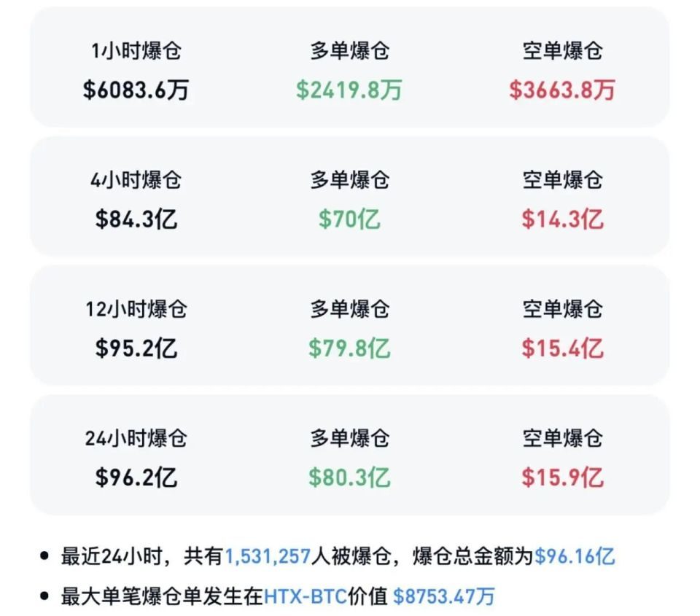Click the $6083.6万 one-hour total
Viewport: 700px width, 616px height.
tap(136, 90)
